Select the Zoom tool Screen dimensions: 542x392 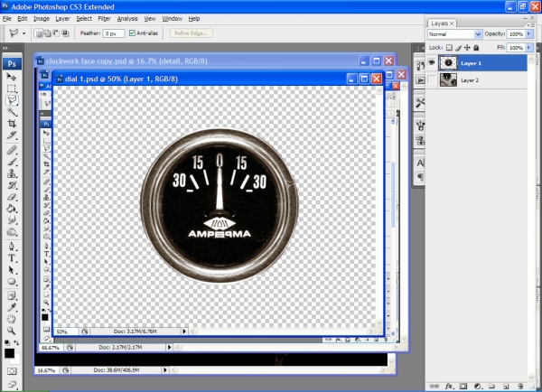12,331
